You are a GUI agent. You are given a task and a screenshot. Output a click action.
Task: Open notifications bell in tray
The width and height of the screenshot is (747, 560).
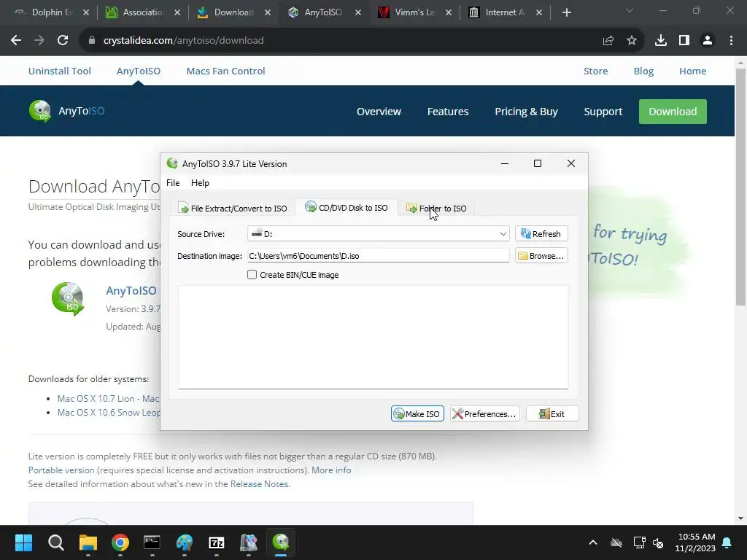(x=727, y=542)
